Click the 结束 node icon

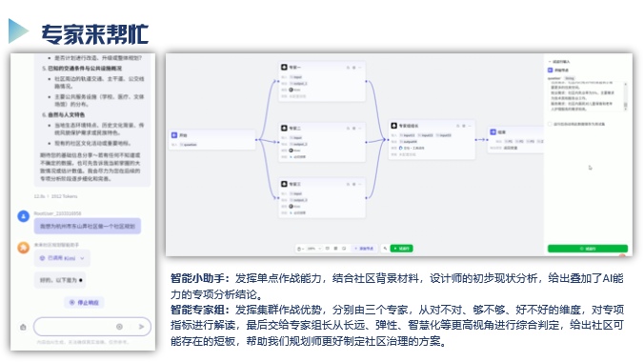[x=493, y=131]
